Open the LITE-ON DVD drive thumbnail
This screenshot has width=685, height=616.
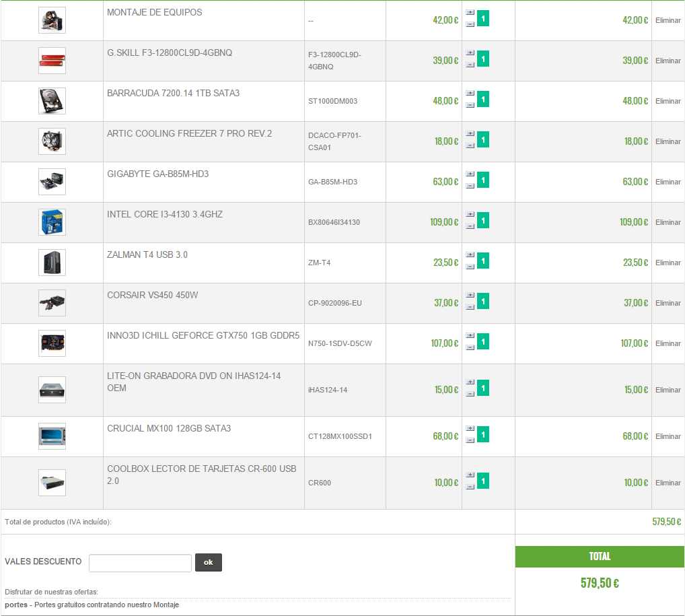[x=52, y=390]
